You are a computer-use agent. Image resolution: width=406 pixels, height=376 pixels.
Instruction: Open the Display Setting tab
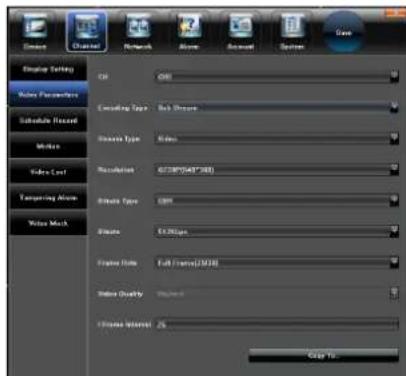click(x=48, y=69)
